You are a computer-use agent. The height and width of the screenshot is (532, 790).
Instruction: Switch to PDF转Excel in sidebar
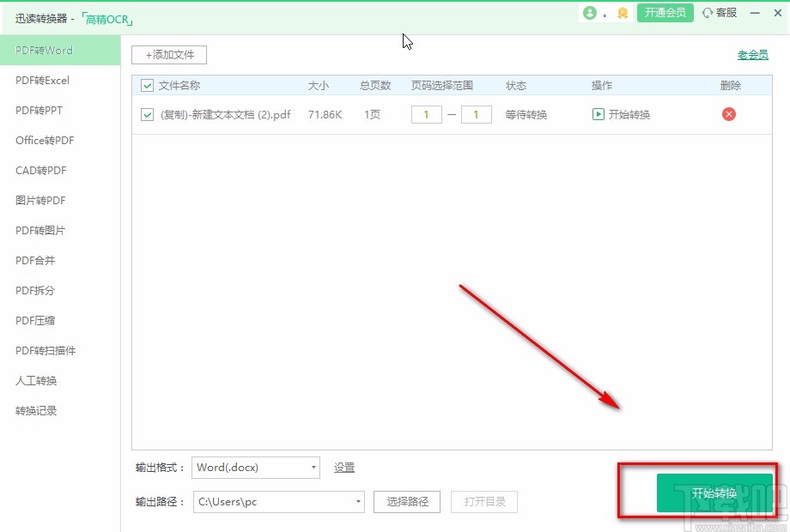click(39, 81)
